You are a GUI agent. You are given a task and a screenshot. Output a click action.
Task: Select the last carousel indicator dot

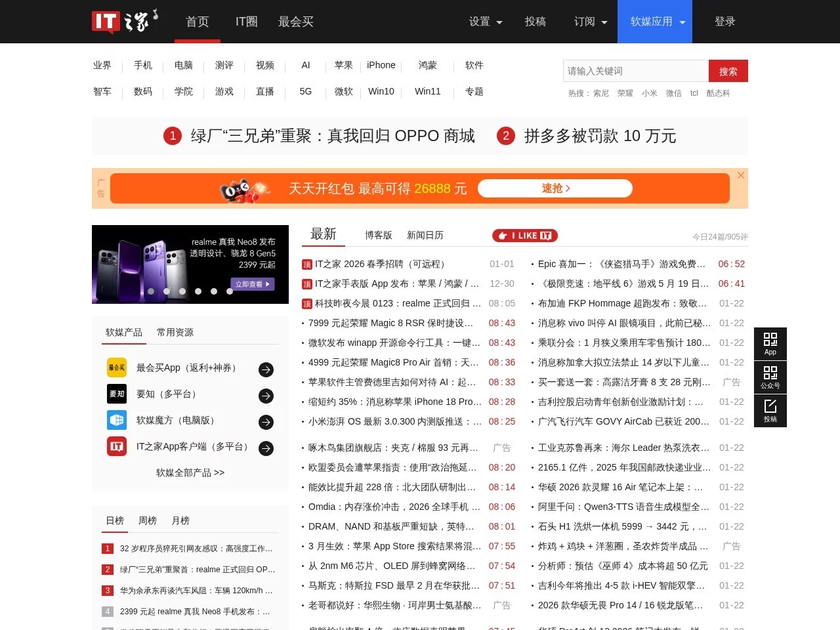point(230,291)
